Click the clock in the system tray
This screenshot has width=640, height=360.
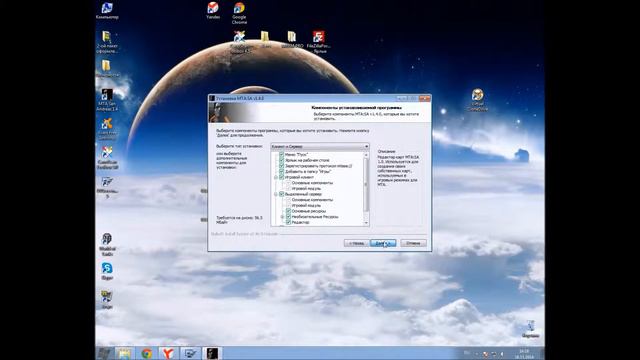coord(524,353)
